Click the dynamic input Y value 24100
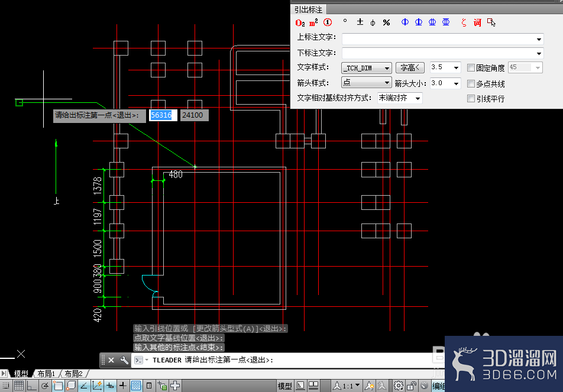The image size is (563, 392). click(194, 115)
